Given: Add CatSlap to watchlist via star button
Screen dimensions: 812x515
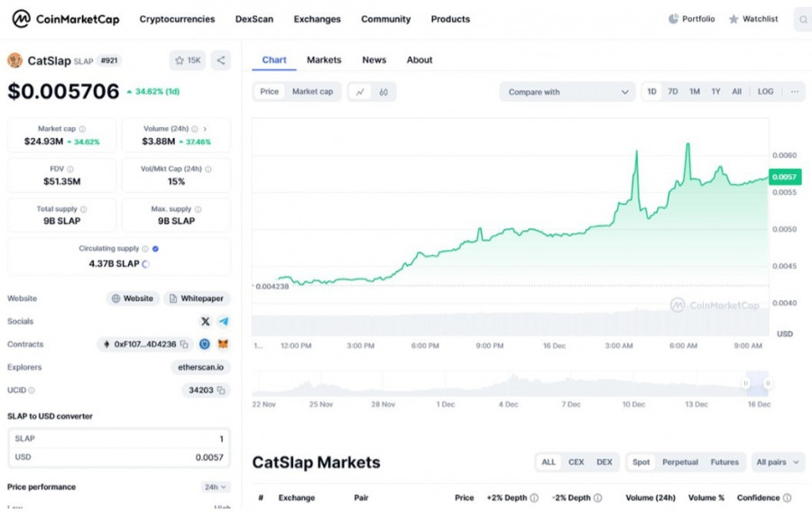Looking at the screenshot, I should tap(188, 60).
